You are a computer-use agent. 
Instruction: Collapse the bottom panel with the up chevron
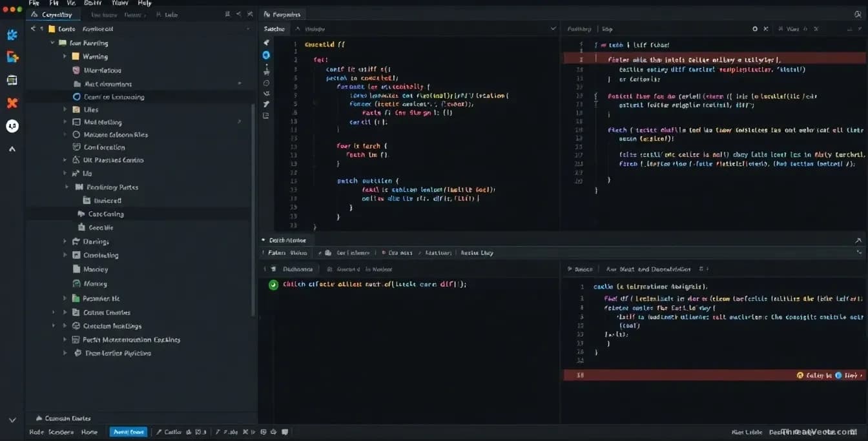click(858, 240)
